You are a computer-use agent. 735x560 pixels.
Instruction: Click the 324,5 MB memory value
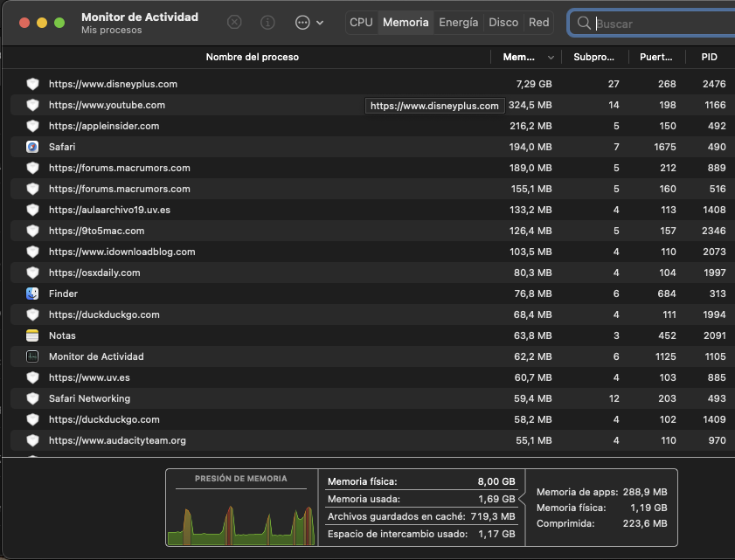click(530, 105)
